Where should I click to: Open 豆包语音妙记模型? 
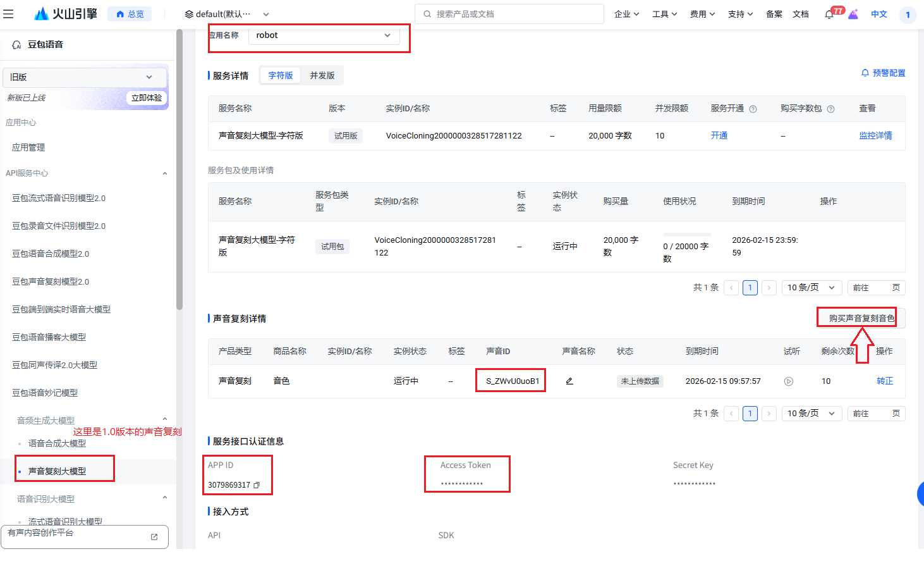pos(45,393)
